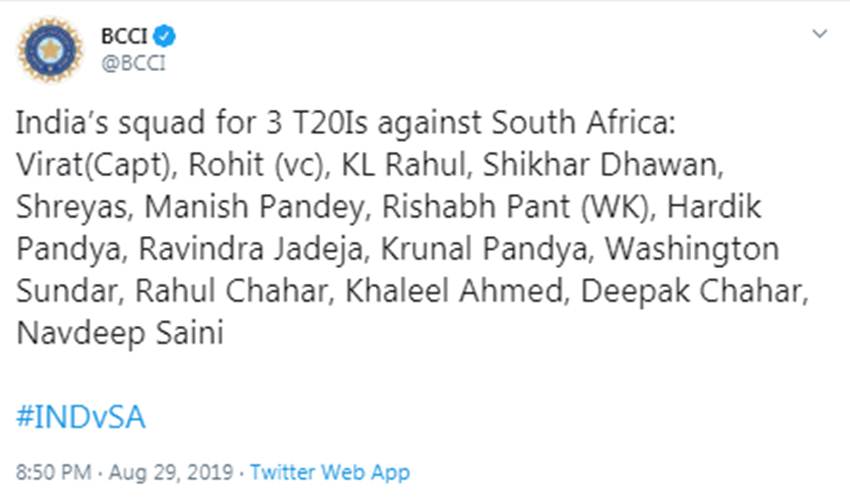The image size is (850, 503).
Task: Click the 8:50 PM tweet time
Action: (x=52, y=471)
